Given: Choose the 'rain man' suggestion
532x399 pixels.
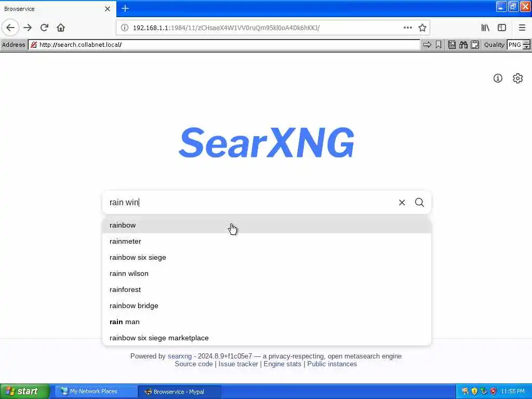Looking at the screenshot, I should pos(267,322).
